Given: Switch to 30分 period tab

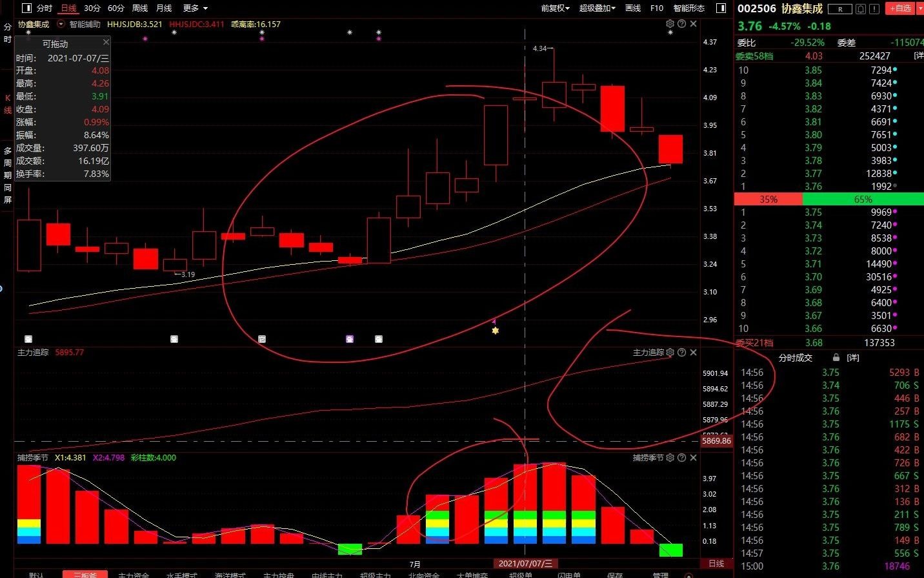Looking at the screenshot, I should point(92,8).
